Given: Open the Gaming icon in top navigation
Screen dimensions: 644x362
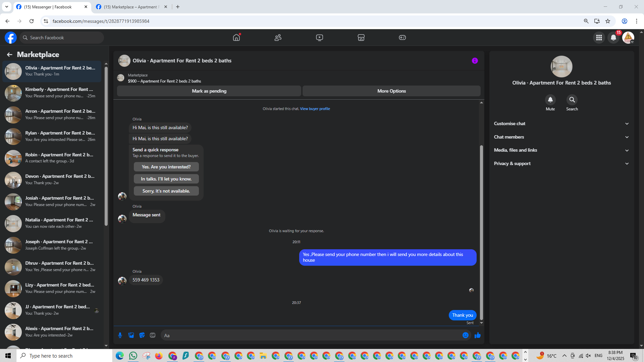Looking at the screenshot, I should coord(402,38).
